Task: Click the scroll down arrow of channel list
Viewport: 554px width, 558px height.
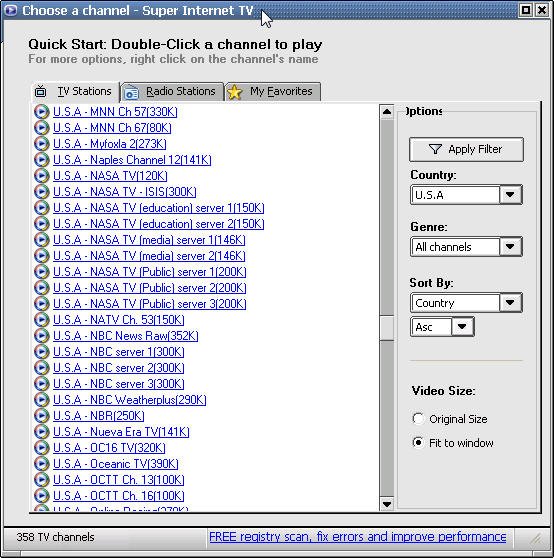Action: (x=387, y=504)
